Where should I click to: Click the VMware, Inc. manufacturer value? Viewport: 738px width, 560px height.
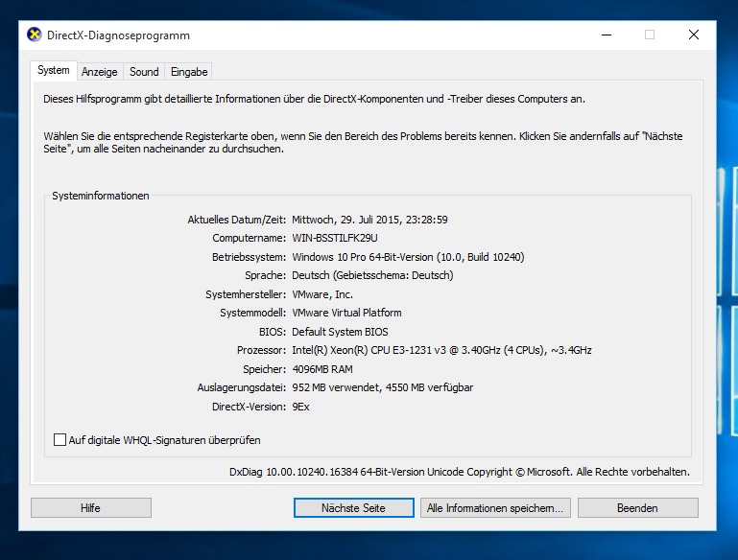[322, 294]
